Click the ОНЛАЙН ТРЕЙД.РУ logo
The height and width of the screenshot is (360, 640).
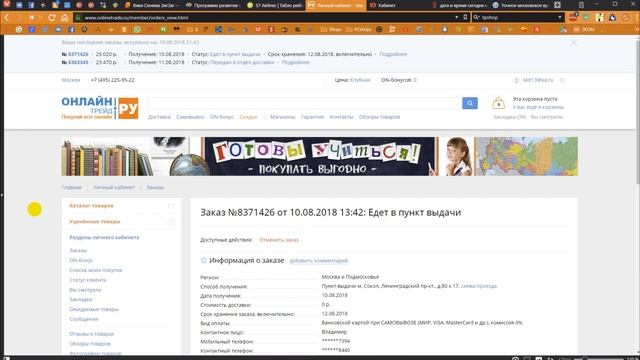coord(100,108)
